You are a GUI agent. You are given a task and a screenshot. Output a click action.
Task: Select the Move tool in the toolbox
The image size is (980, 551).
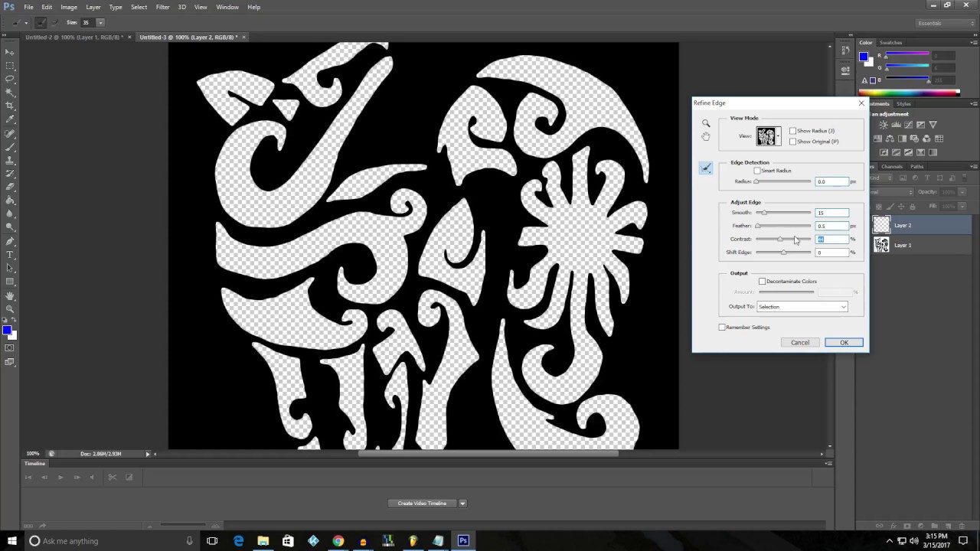click(10, 52)
